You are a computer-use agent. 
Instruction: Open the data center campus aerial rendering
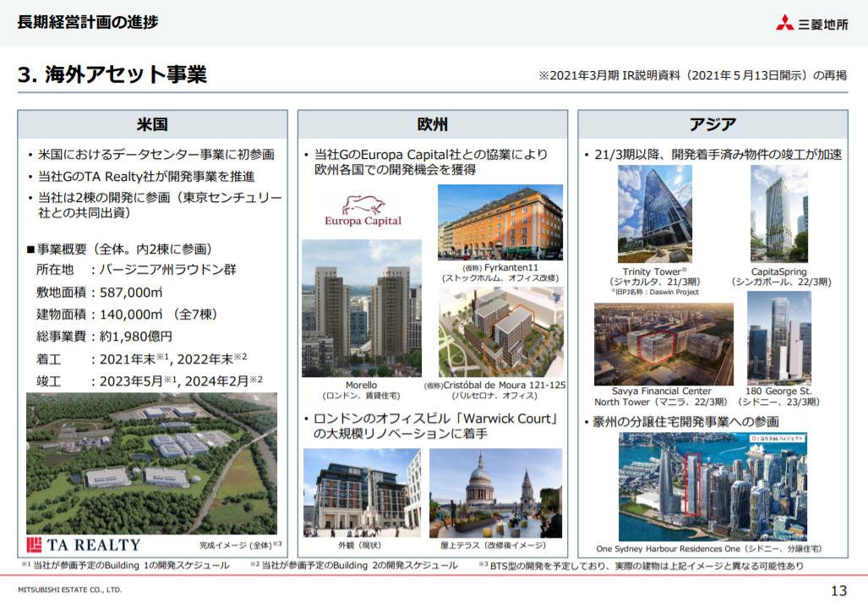[x=151, y=463]
